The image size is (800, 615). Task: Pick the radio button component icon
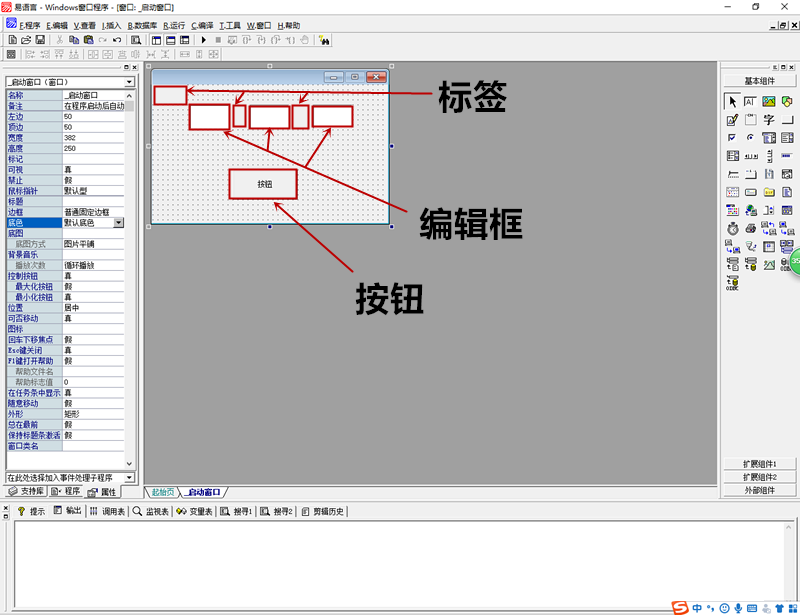(x=750, y=138)
